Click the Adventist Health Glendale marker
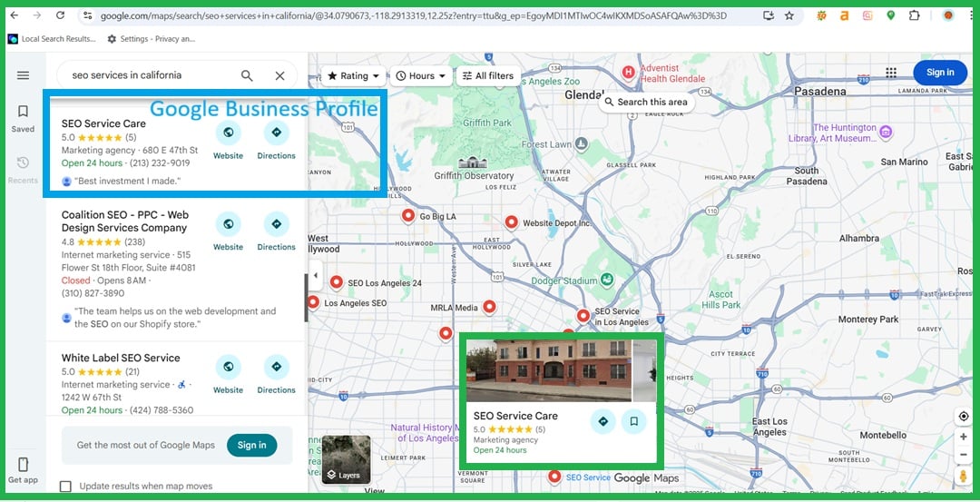This screenshot has width=980, height=502. (628, 74)
